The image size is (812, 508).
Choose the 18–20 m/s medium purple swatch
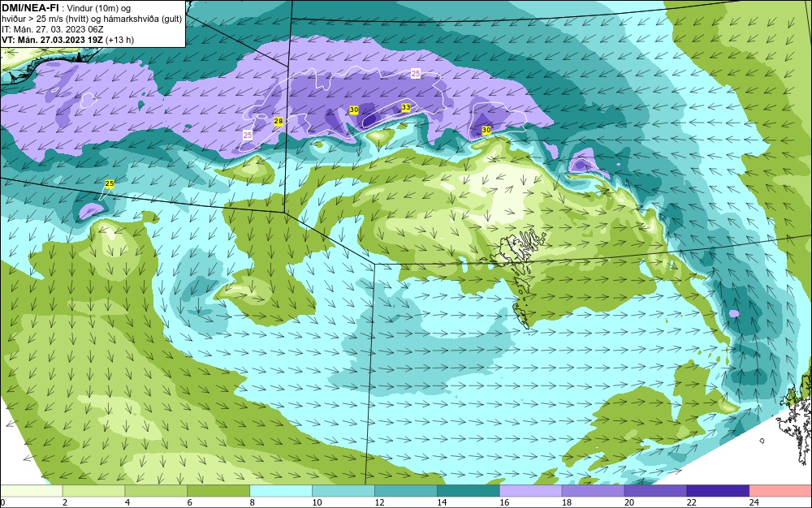click(593, 490)
